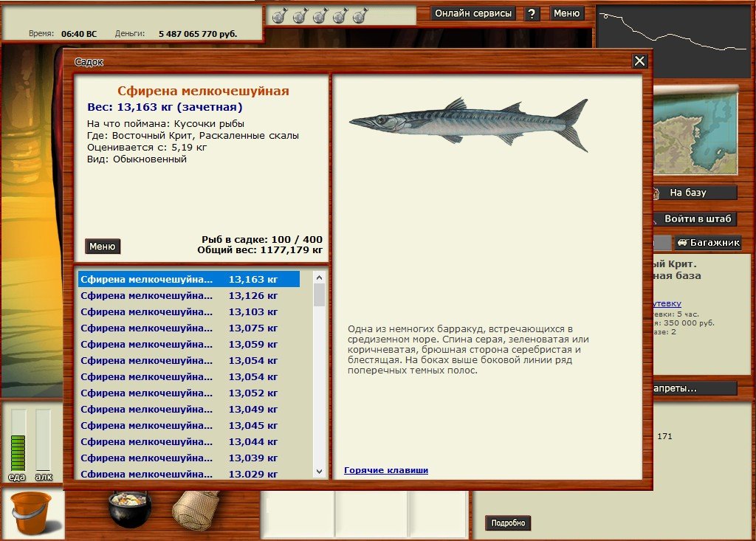The height and width of the screenshot is (541, 756).
Task: Click the Подробно button
Action: coord(507,523)
